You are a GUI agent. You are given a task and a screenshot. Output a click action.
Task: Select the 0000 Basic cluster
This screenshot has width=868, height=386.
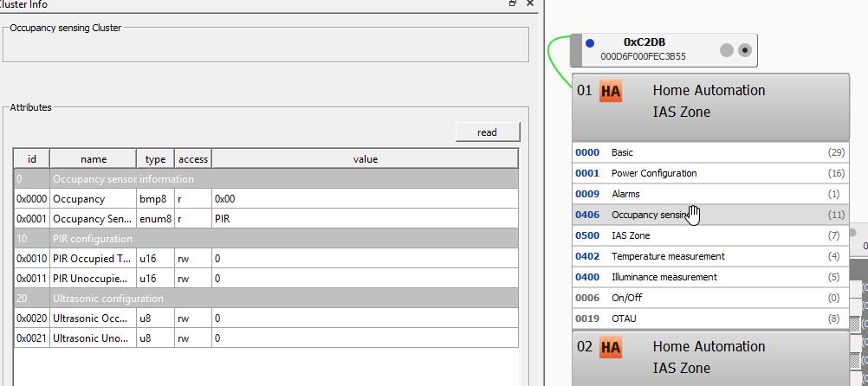[x=710, y=152]
